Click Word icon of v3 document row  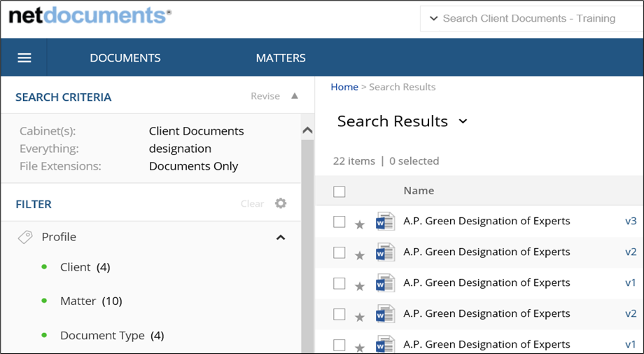pyautogui.click(x=385, y=222)
